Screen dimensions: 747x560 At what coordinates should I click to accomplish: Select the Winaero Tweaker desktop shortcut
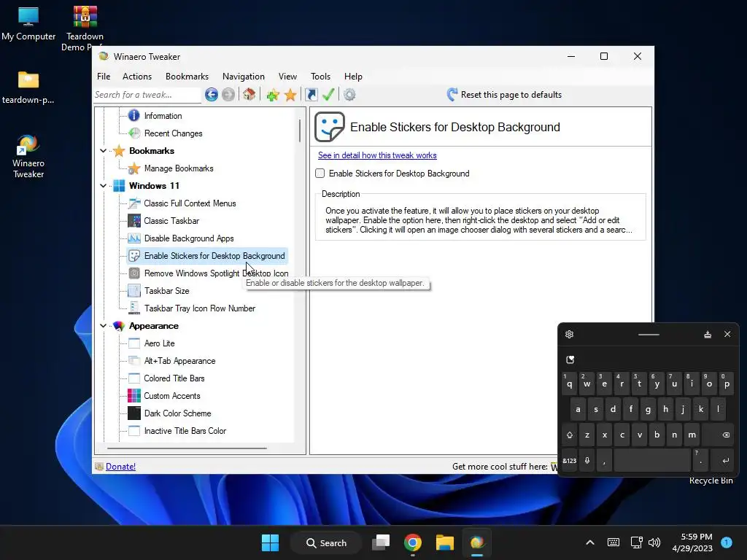coord(28,156)
